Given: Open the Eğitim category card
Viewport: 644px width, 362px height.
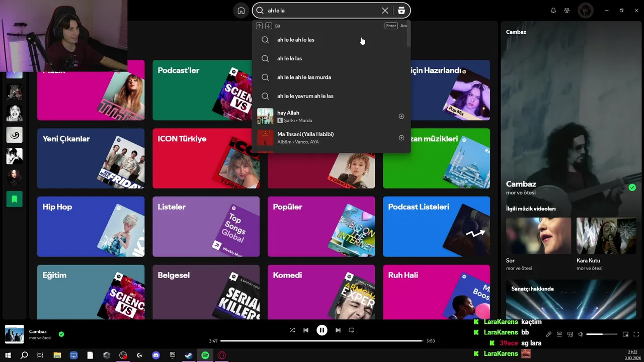Looking at the screenshot, I should tap(91, 292).
